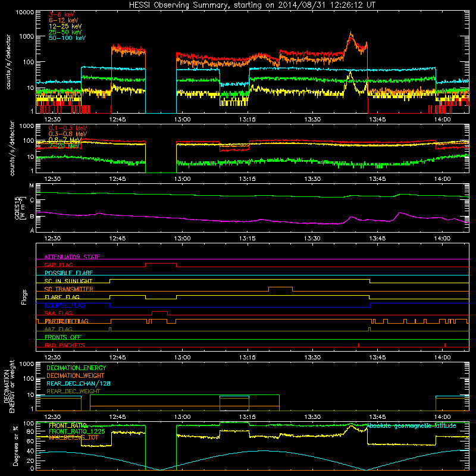Click the 0.8-7 MeV legend label
Screen dimensions: 476x476
[x=65, y=140]
